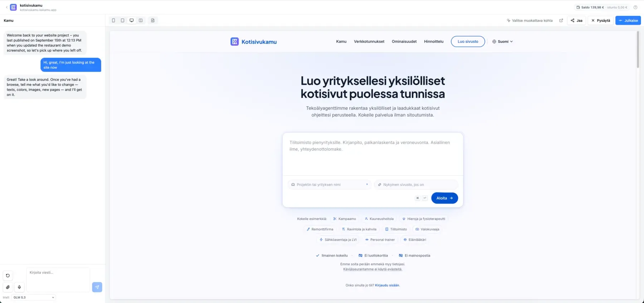Click the Welcome back assistant message

tap(45, 43)
